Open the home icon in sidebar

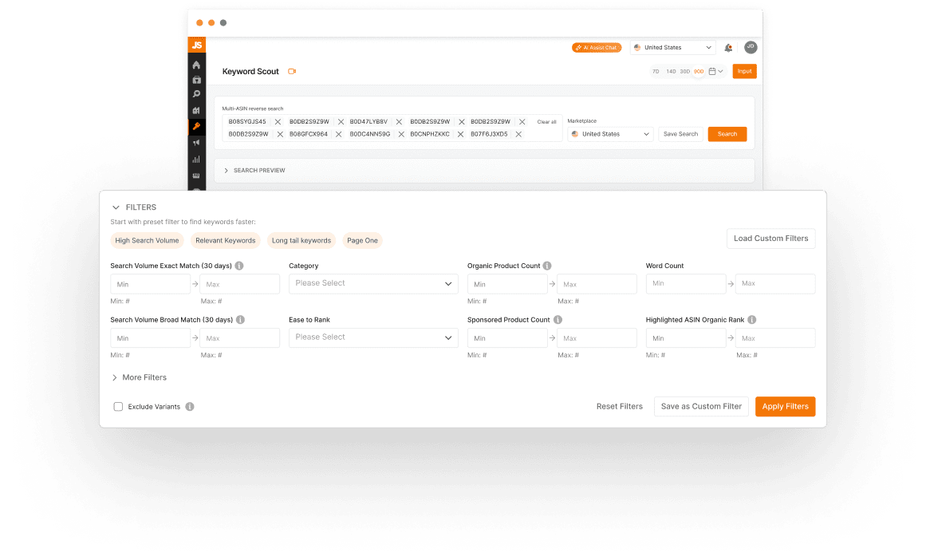coord(196,65)
